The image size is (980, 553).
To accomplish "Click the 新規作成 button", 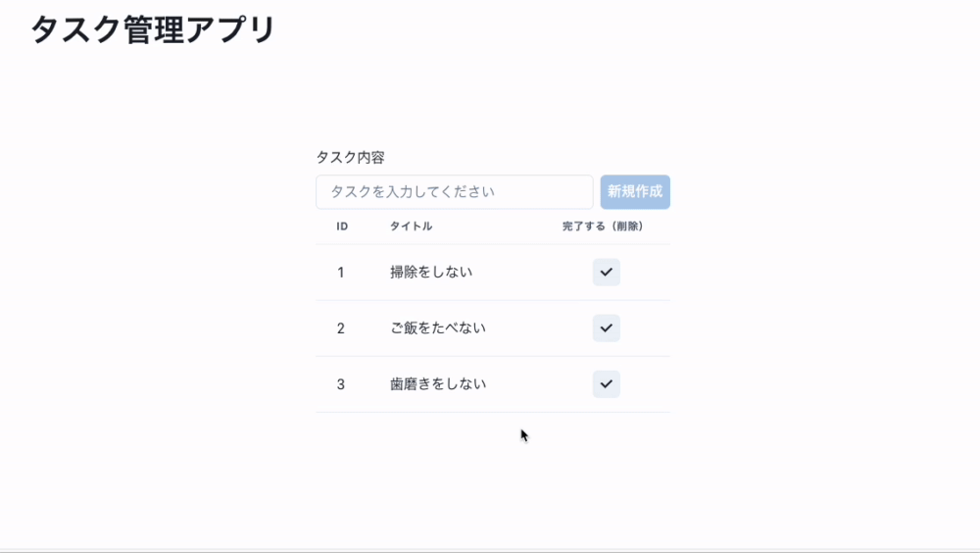I will [635, 191].
